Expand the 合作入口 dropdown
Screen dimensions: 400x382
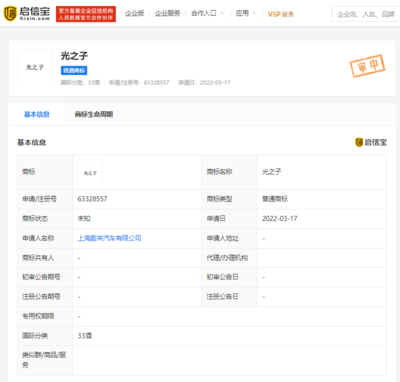point(207,13)
